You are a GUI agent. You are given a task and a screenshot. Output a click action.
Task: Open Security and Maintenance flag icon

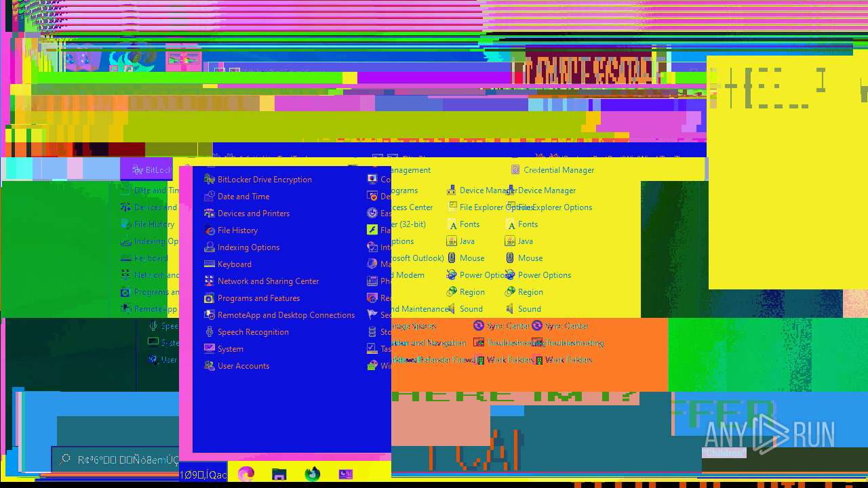(x=372, y=315)
